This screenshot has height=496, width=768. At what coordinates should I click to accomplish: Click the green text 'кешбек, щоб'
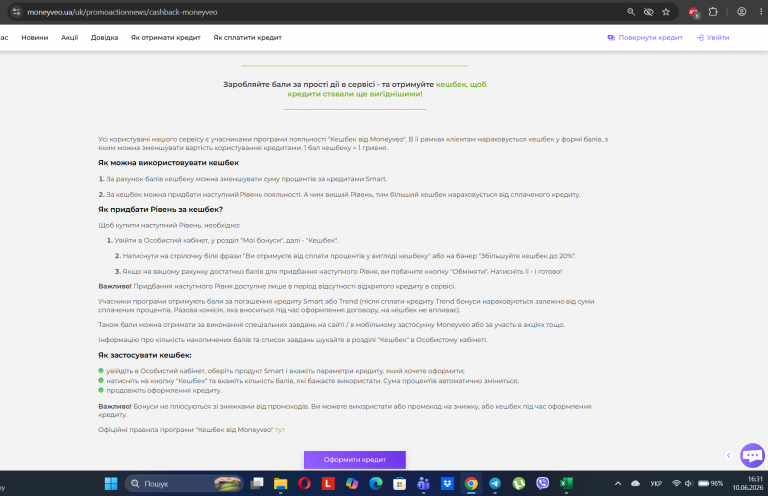tap(461, 84)
